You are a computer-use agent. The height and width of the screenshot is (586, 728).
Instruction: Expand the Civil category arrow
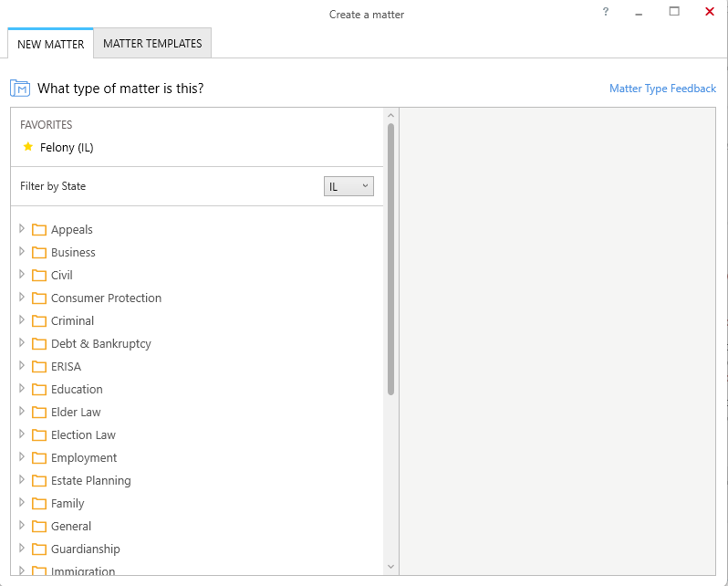click(x=21, y=274)
